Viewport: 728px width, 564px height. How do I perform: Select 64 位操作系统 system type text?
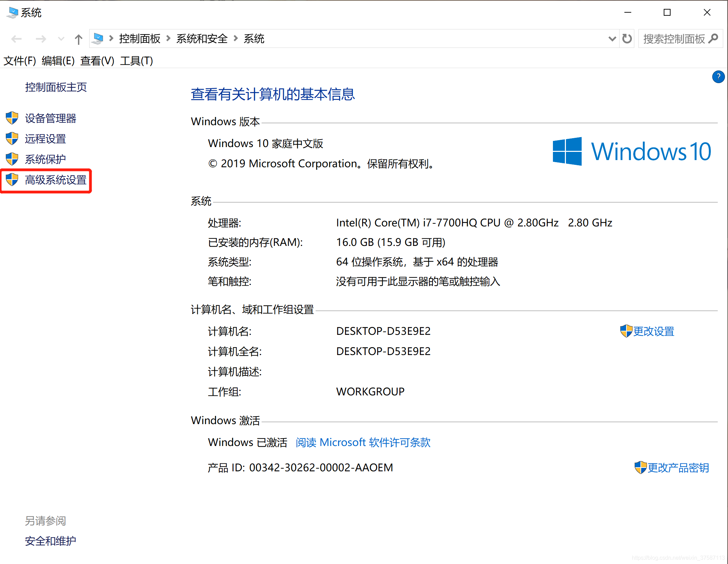[x=417, y=262]
